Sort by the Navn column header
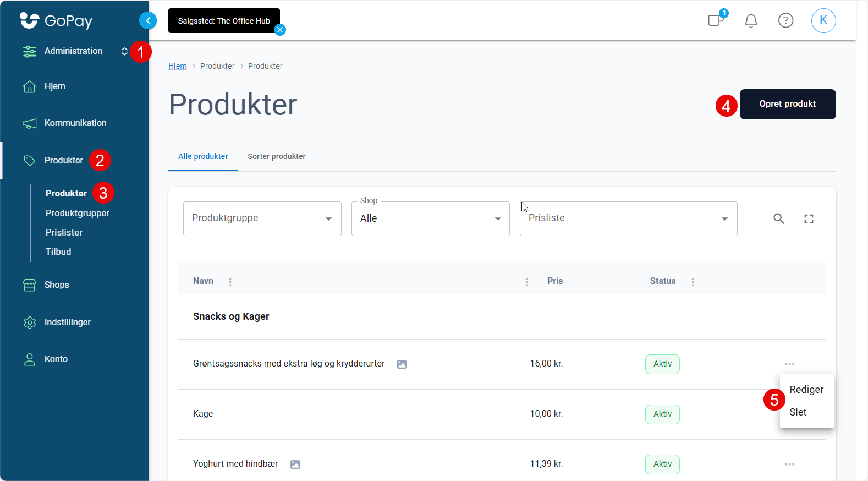The width and height of the screenshot is (868, 481). [203, 281]
